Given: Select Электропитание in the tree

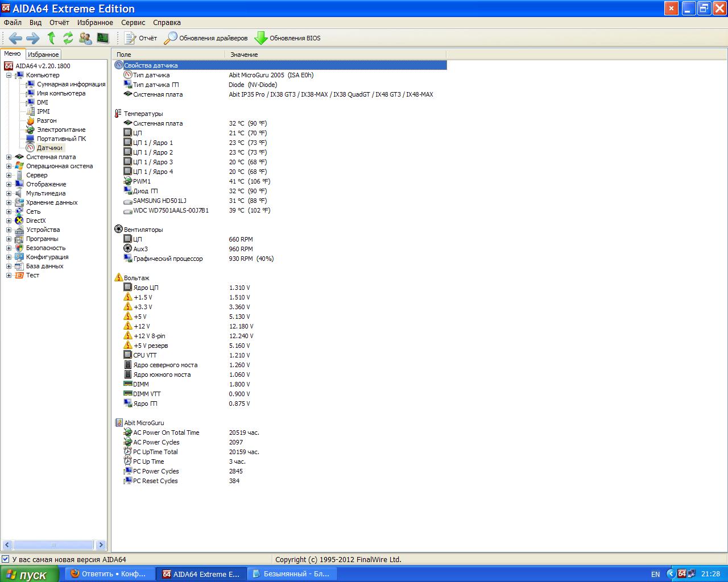Looking at the screenshot, I should (x=61, y=130).
